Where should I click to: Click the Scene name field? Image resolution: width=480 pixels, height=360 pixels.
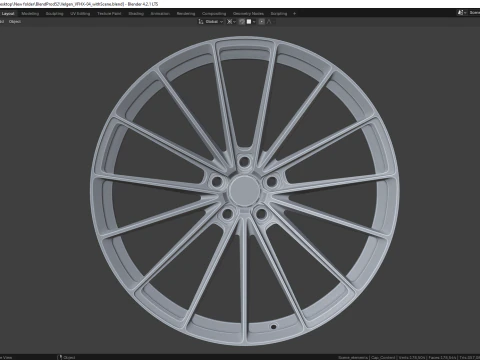point(474,13)
